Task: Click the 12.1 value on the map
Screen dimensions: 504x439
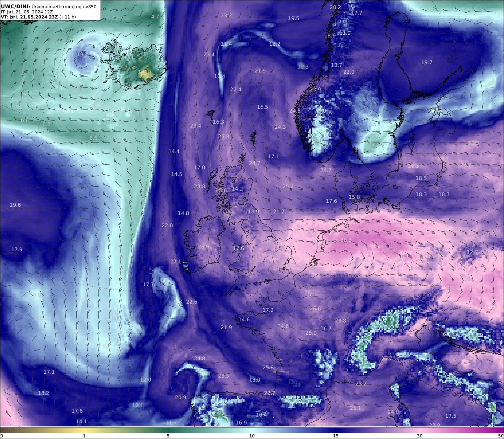Action: pos(138,405)
